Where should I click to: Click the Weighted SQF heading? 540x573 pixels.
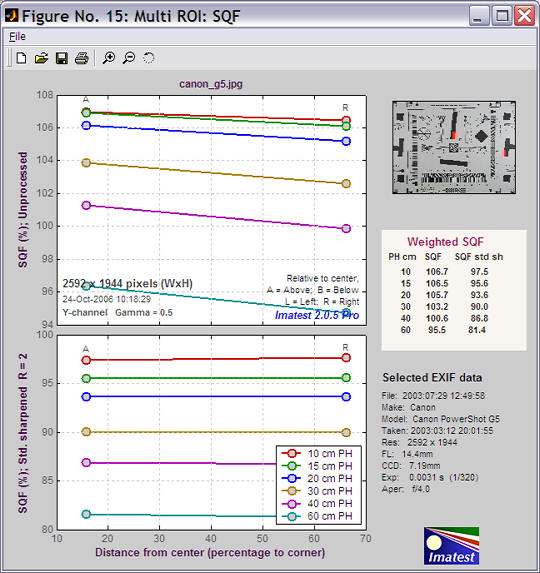[x=445, y=242]
